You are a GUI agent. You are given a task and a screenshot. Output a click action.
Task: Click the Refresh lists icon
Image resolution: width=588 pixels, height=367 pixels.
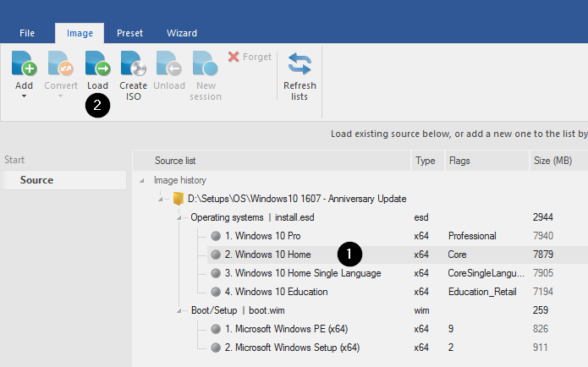[x=299, y=63]
